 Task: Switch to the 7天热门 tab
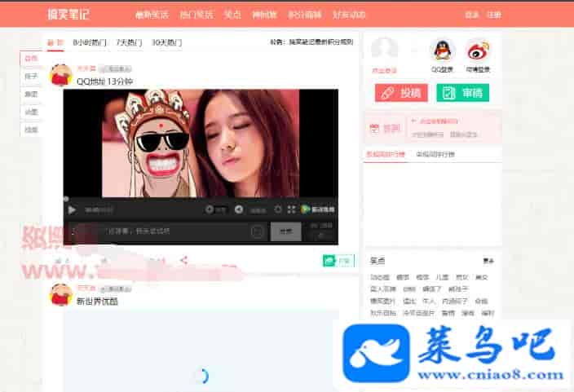point(128,42)
